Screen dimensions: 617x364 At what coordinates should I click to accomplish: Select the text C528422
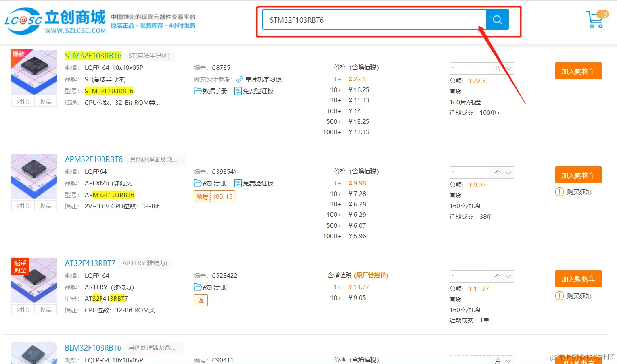(x=224, y=276)
